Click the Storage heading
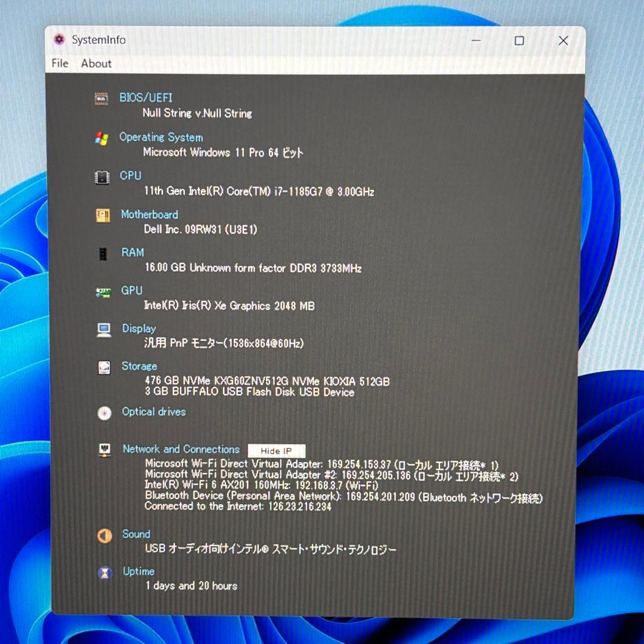Viewport: 644px width, 644px height. (139, 366)
